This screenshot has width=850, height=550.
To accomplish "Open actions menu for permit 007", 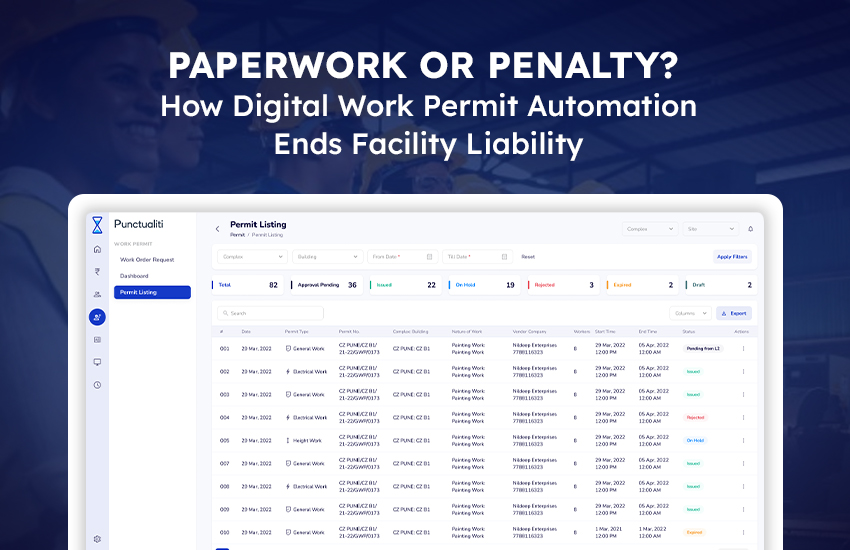I will 743,463.
